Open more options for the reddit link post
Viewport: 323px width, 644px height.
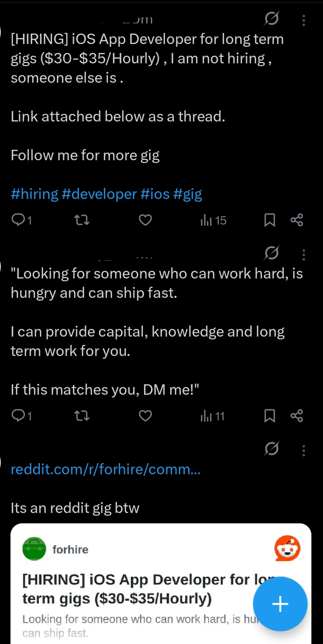[x=304, y=450]
